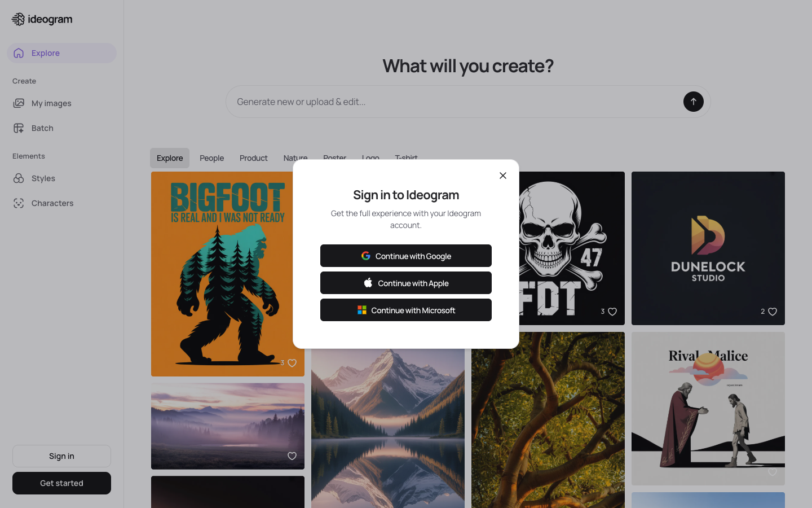
Task: Like the Bigfoot poster image
Action: click(291, 363)
